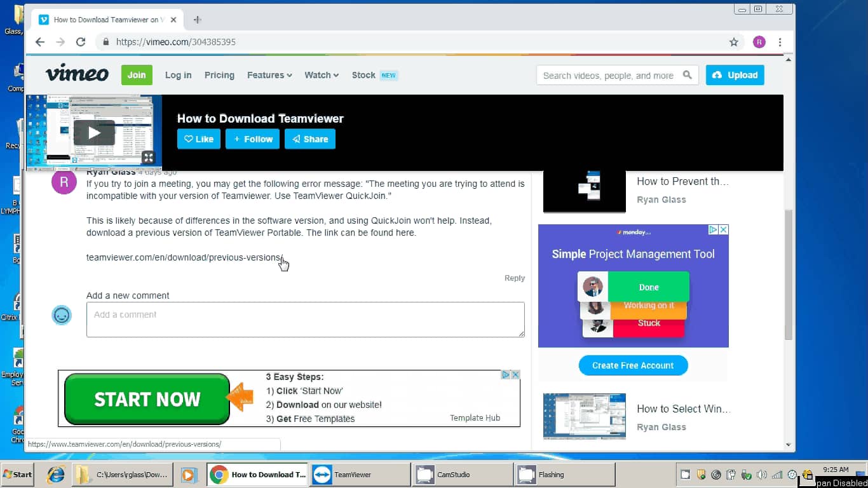Screen dimensions: 868x488
Task: Open a new browser tab
Action: pos(198,20)
